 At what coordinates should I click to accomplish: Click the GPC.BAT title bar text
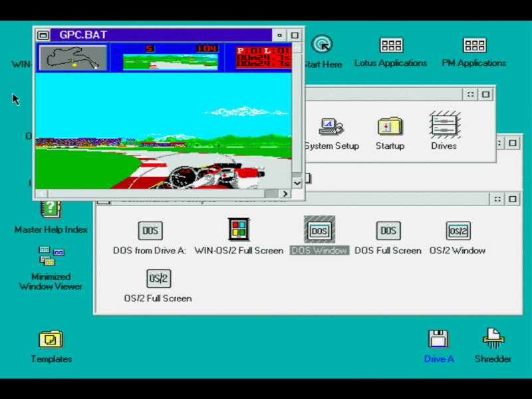(83, 35)
